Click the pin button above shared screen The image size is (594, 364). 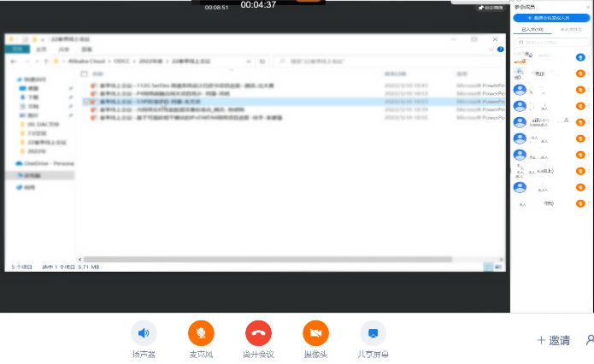[491, 8]
